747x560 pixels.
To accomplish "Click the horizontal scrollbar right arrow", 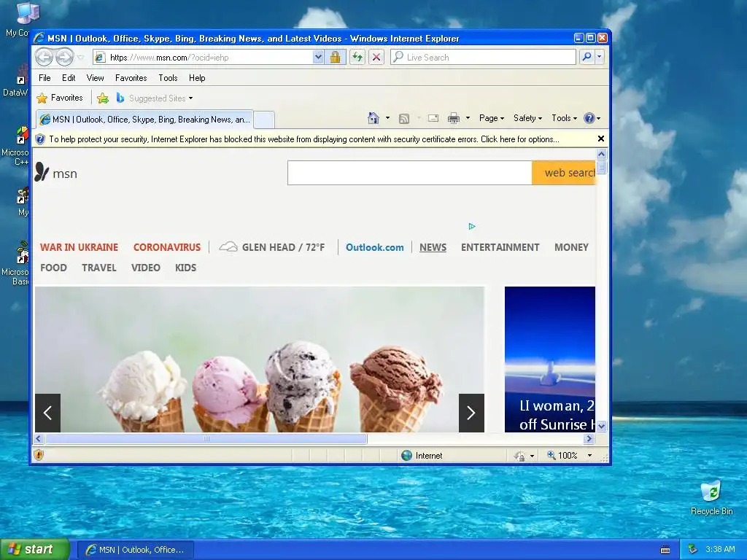I will tap(589, 438).
